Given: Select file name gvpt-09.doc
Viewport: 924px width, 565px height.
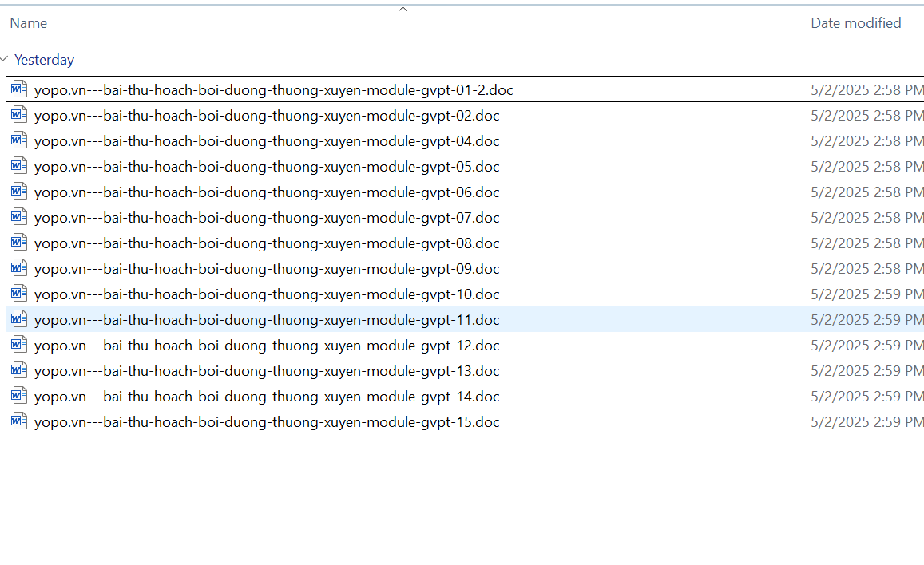Looking at the screenshot, I should point(267,269).
